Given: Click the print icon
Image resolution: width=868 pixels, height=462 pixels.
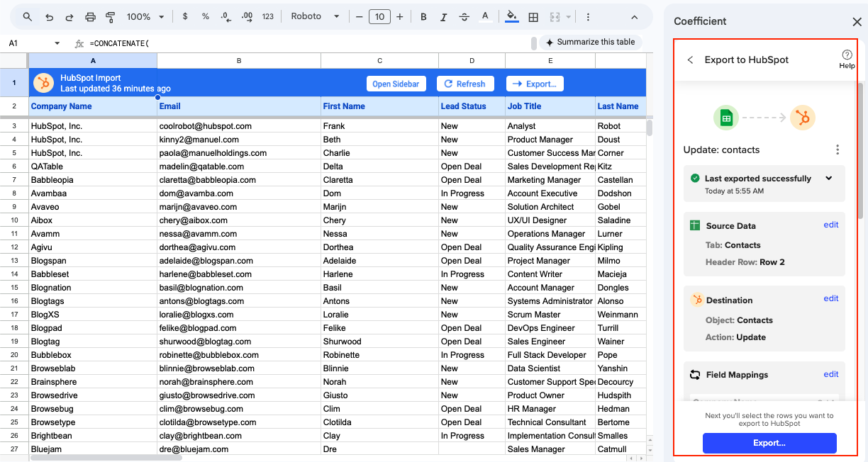Looking at the screenshot, I should coord(90,17).
